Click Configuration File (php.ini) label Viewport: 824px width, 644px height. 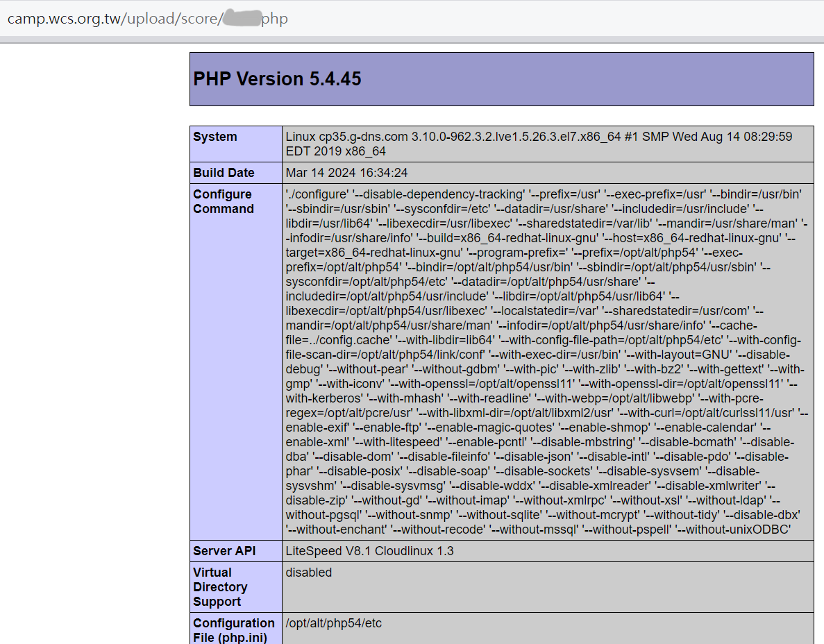[233, 630]
